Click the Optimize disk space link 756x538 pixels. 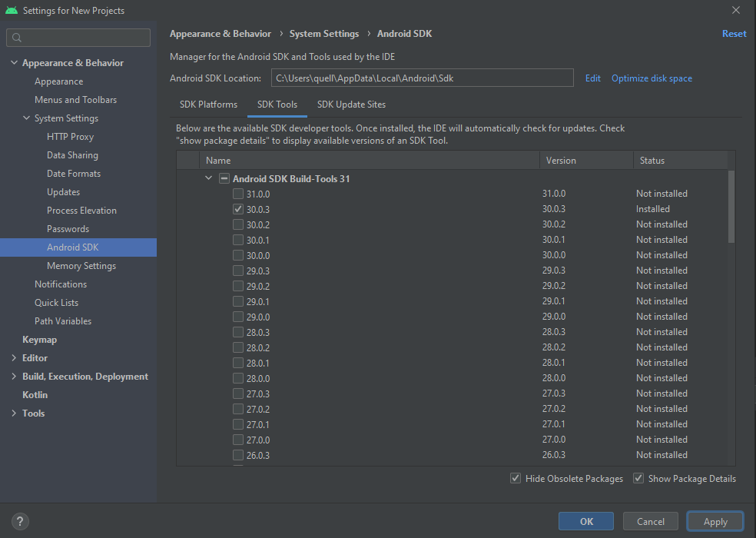pos(652,78)
